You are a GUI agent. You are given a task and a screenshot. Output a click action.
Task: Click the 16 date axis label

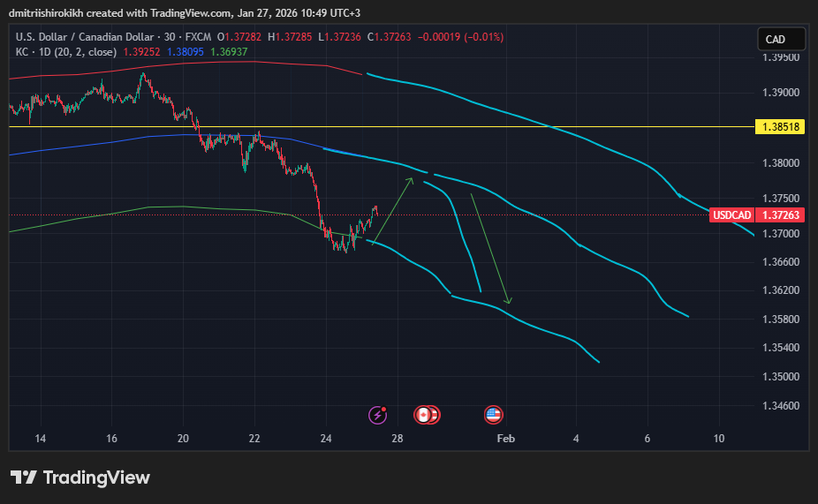pos(111,439)
